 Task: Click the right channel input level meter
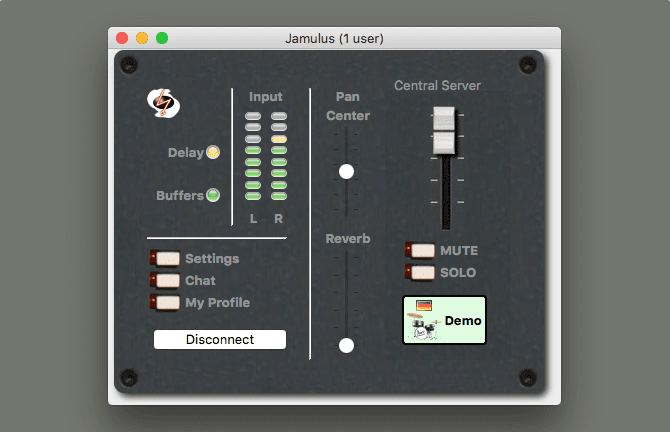279,156
